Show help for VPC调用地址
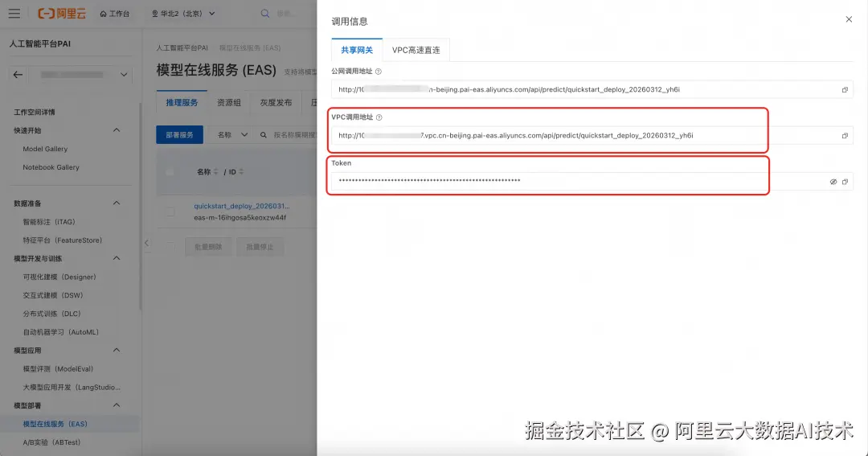868x456 pixels. click(x=379, y=117)
